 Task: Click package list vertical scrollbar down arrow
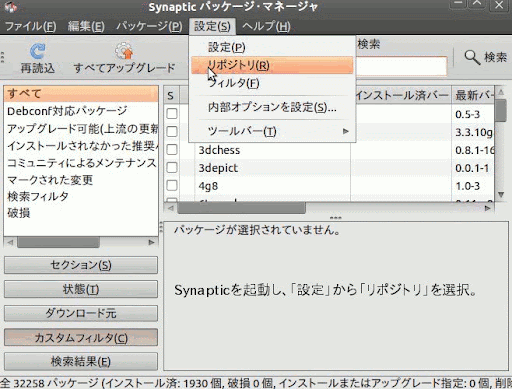501,194
